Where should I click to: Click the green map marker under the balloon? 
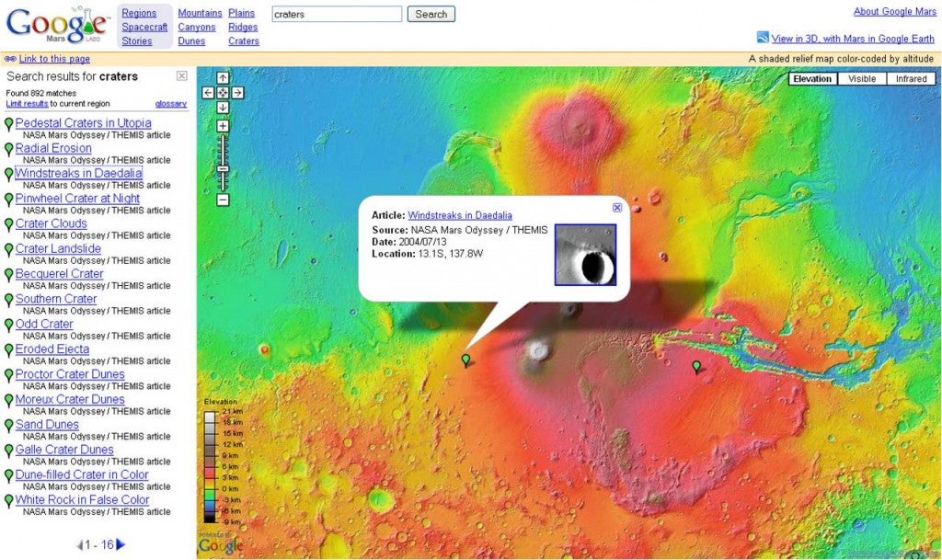(x=465, y=360)
